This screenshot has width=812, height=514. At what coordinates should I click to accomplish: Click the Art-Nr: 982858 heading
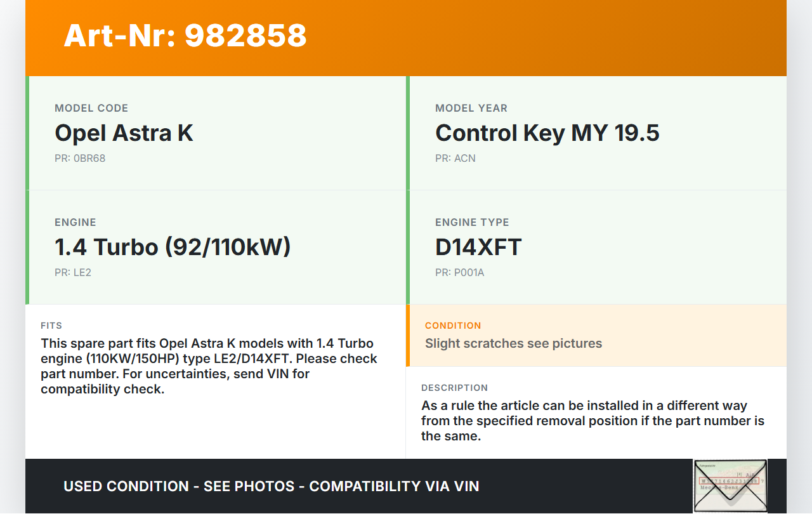pyautogui.click(x=185, y=36)
